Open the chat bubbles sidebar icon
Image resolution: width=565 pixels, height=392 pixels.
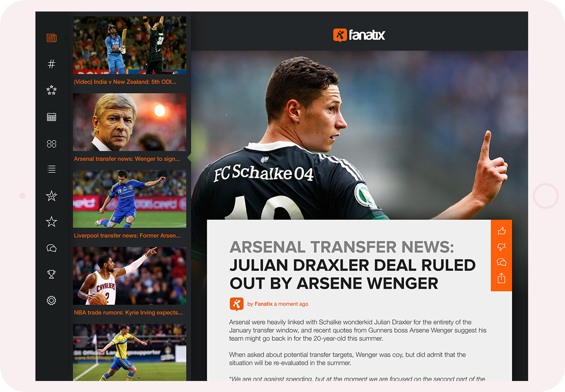52,248
